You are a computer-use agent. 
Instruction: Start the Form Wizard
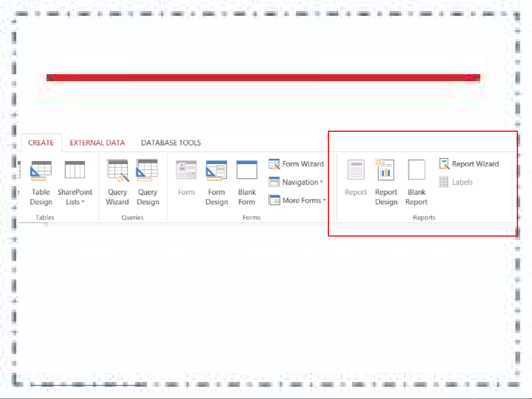click(x=296, y=164)
